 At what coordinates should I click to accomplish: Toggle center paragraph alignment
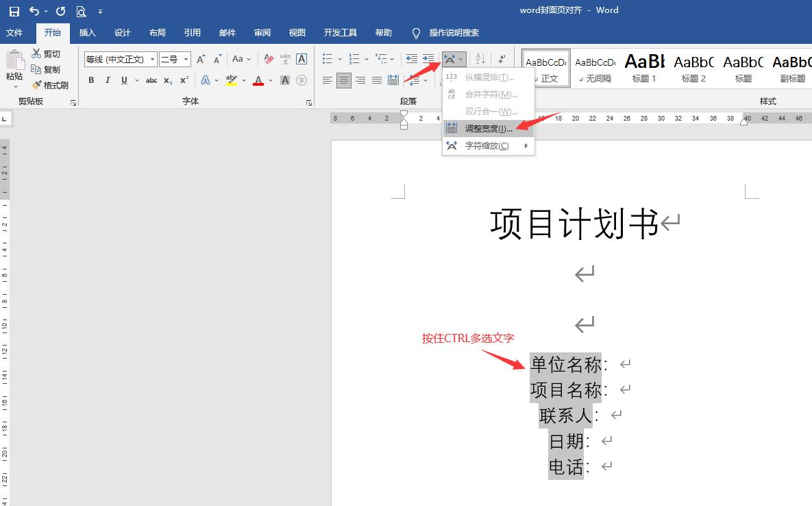[x=343, y=80]
